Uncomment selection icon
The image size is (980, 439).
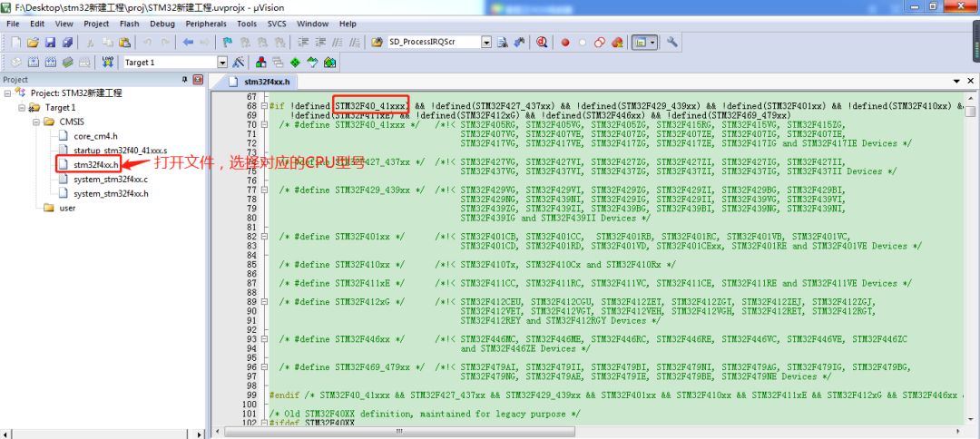point(355,43)
